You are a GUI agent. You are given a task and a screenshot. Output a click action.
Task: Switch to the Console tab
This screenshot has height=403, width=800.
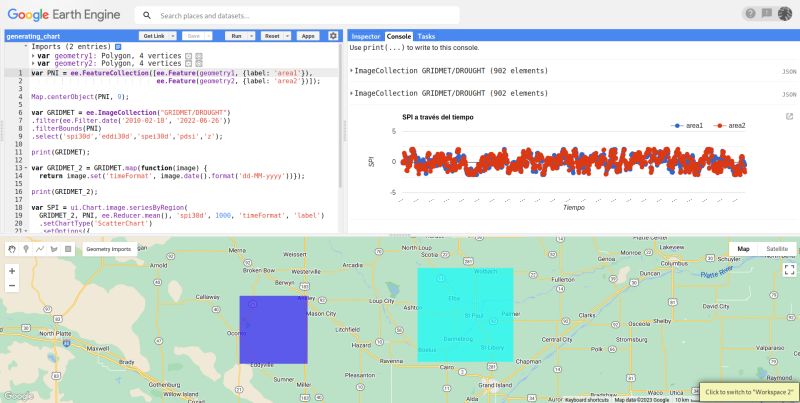pos(399,36)
